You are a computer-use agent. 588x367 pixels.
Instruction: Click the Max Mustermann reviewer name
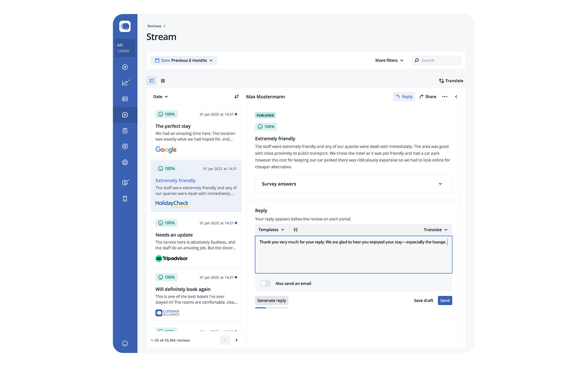pyautogui.click(x=265, y=97)
